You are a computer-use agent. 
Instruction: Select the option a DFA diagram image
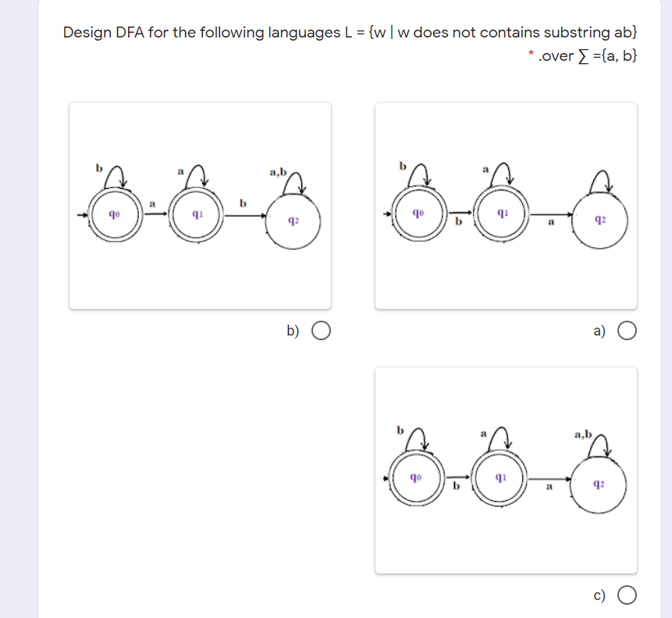(506, 205)
